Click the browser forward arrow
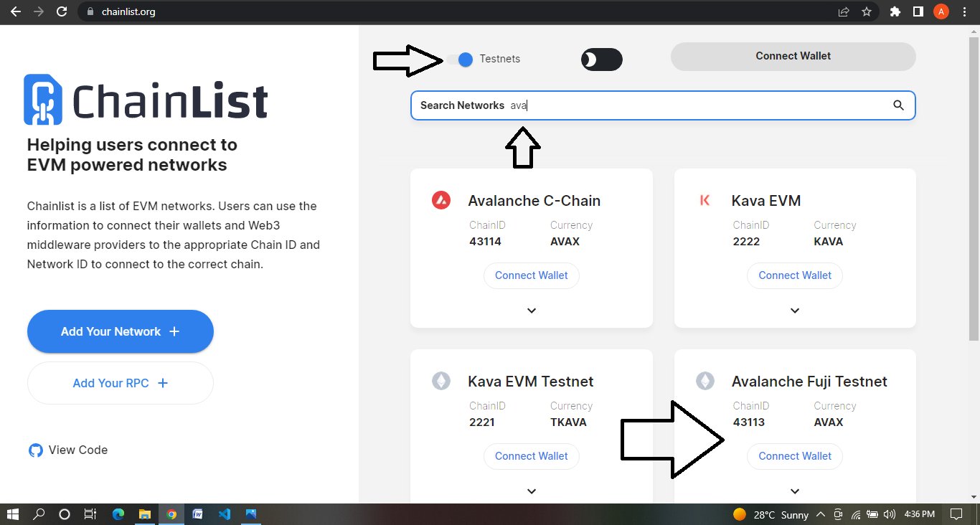Screen dimensions: 980x525 [x=39, y=11]
